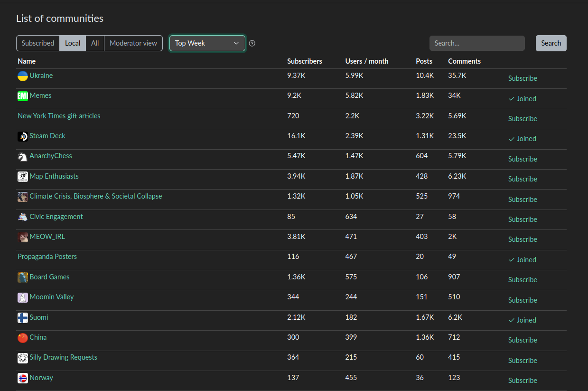588x391 pixels.
Task: Click the Moomin Valley community icon
Action: click(x=23, y=297)
